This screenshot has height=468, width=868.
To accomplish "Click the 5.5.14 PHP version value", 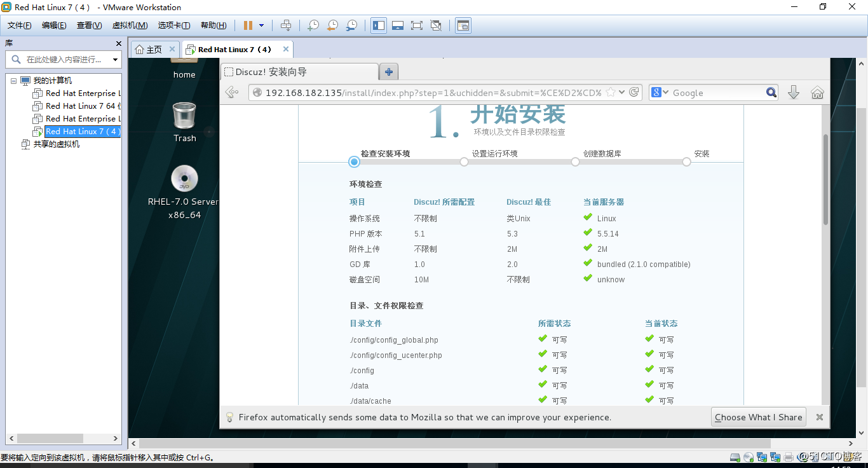I will pyautogui.click(x=607, y=234).
